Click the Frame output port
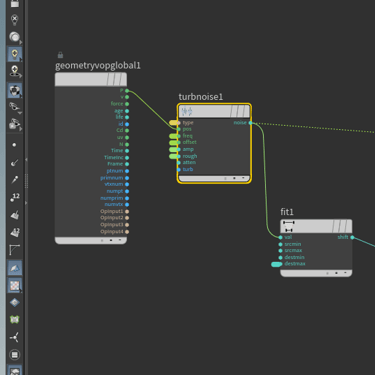This screenshot has height=375, width=375. (x=127, y=164)
